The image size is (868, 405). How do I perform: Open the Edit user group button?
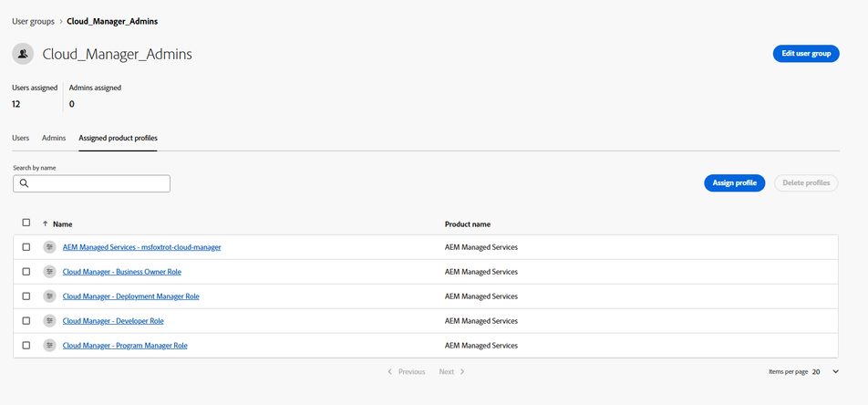tap(806, 54)
